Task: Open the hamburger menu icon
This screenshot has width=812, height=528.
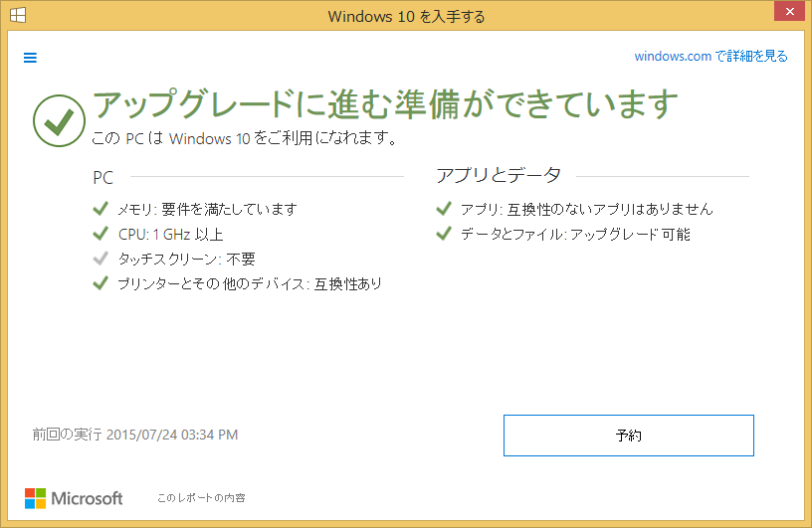Action: pos(30,58)
